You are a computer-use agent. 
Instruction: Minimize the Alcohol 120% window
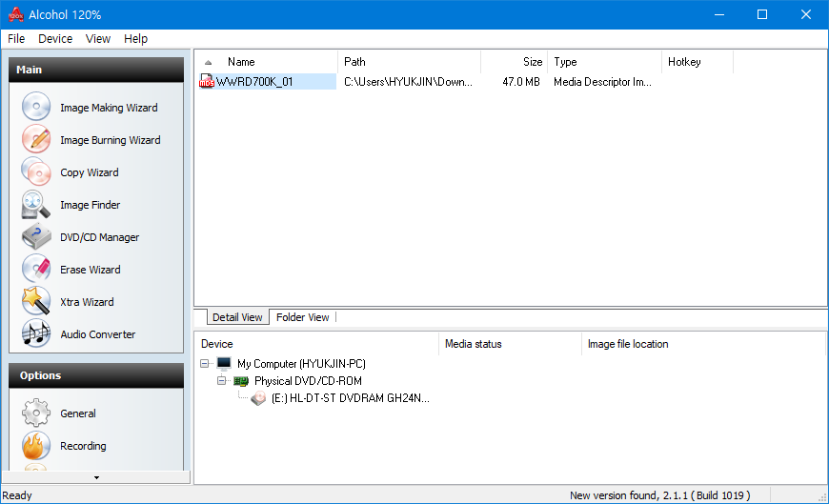click(719, 14)
